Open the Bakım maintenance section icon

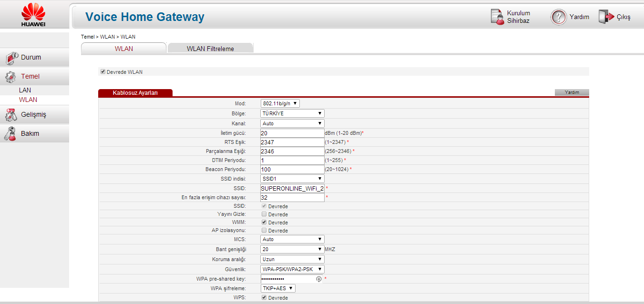click(10, 134)
